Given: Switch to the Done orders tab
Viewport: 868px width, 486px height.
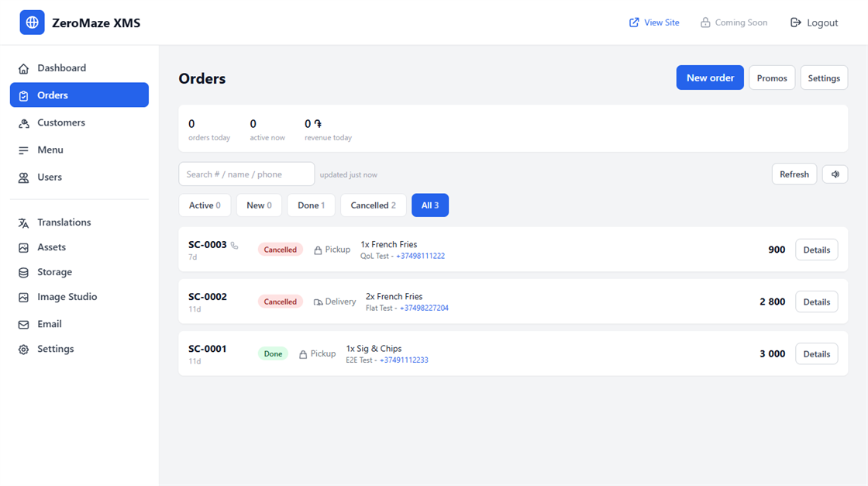Looking at the screenshot, I should [x=311, y=205].
